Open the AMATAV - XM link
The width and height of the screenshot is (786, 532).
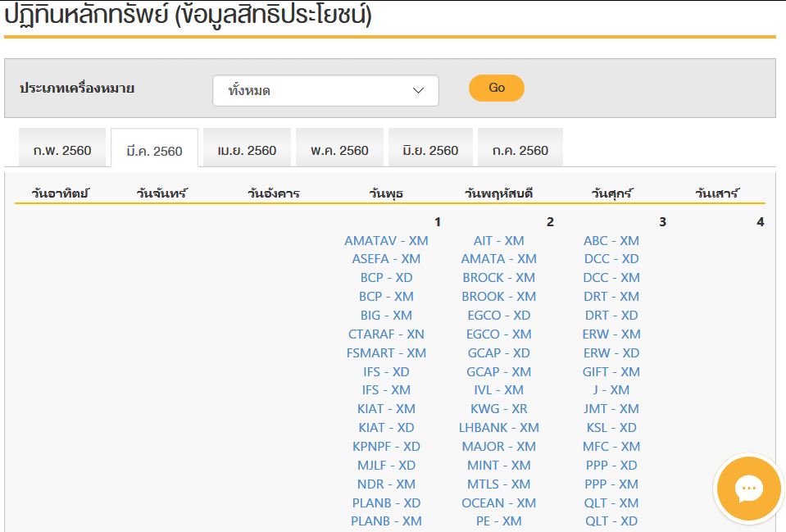(386, 241)
